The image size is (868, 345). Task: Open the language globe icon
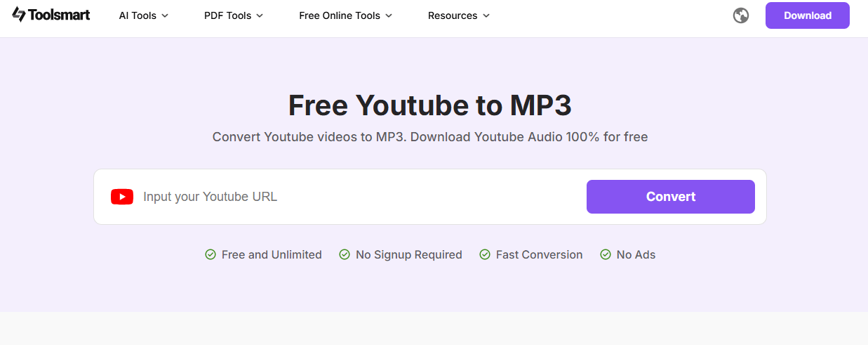[741, 15]
